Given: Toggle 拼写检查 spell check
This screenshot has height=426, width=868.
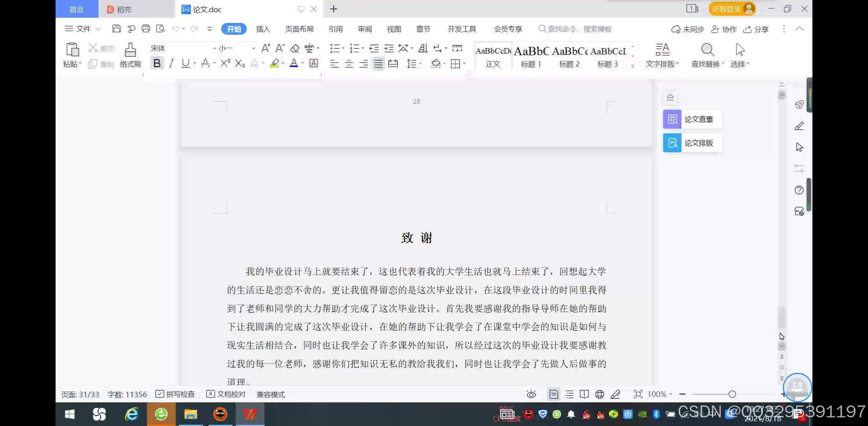Looking at the screenshot, I should coord(175,394).
